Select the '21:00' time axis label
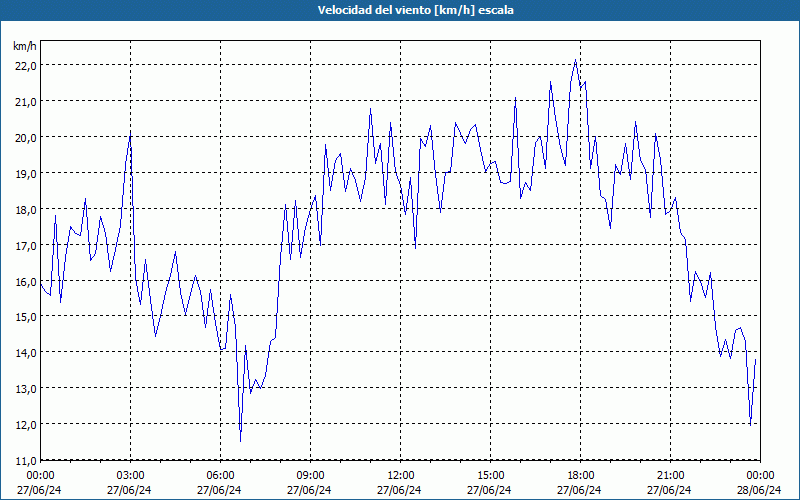Image resolution: width=800 pixels, height=500 pixels. 670,475
